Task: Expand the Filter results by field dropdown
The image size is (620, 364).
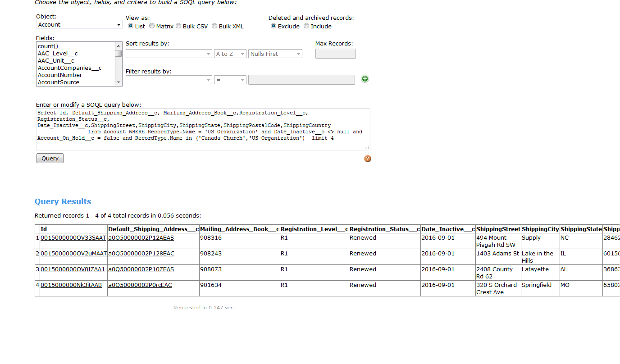Action: [x=169, y=80]
